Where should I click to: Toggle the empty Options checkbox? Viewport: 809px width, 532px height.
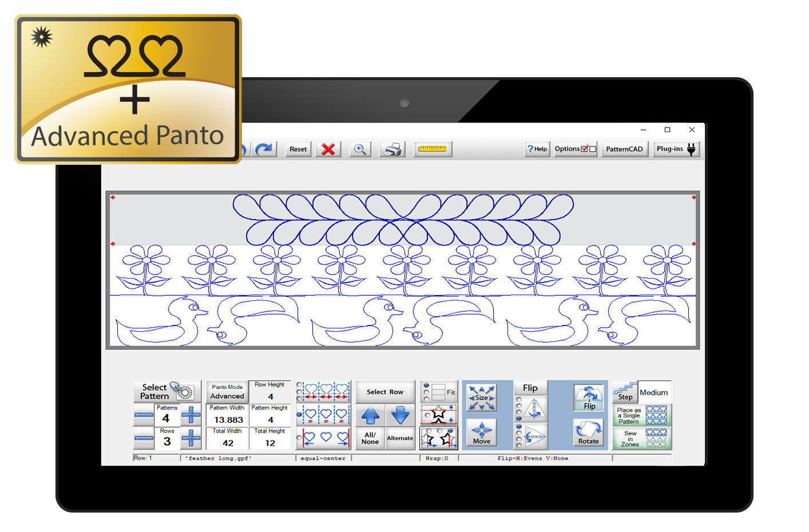[593, 149]
